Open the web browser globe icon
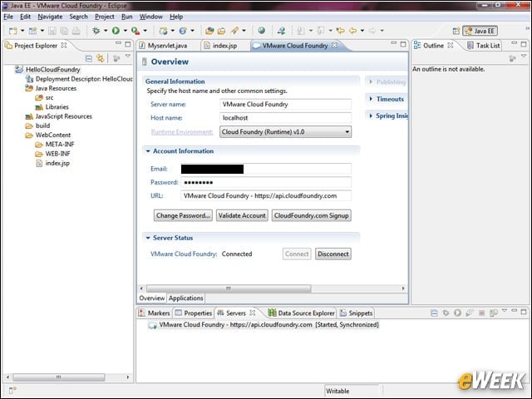The width and height of the screenshot is (532, 399). [261, 31]
